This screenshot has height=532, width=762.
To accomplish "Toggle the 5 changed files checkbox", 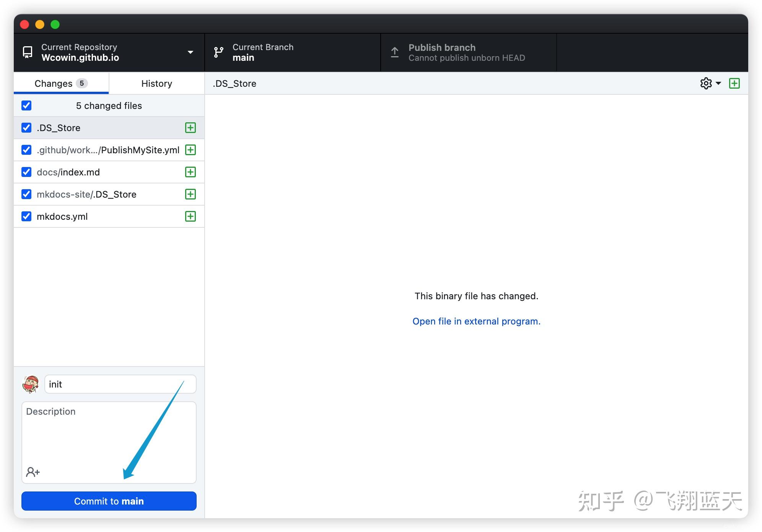I will click(x=26, y=105).
